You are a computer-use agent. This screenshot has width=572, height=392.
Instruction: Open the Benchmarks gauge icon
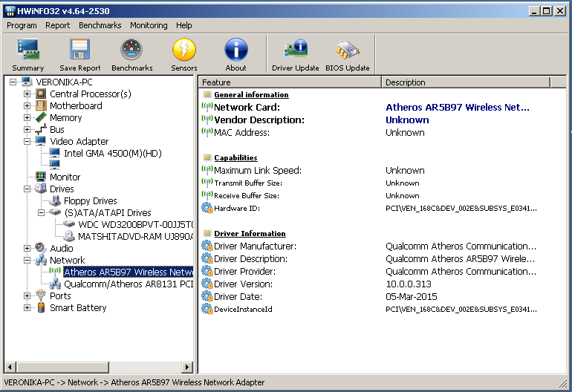(x=131, y=50)
